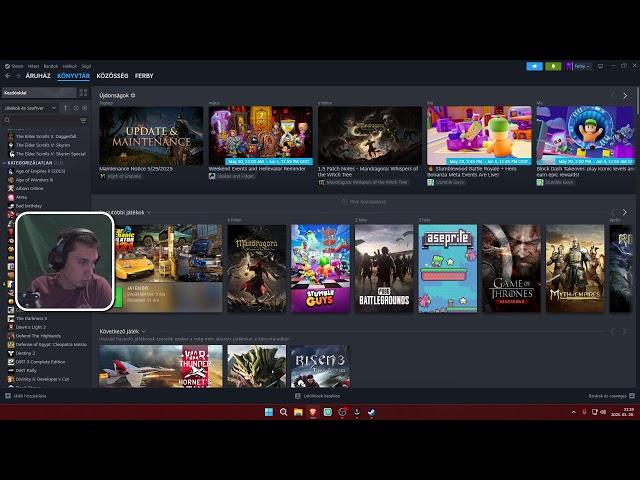Go forward with the Steam forward arrow
Screen dimensions: 640x480
tap(18, 76)
